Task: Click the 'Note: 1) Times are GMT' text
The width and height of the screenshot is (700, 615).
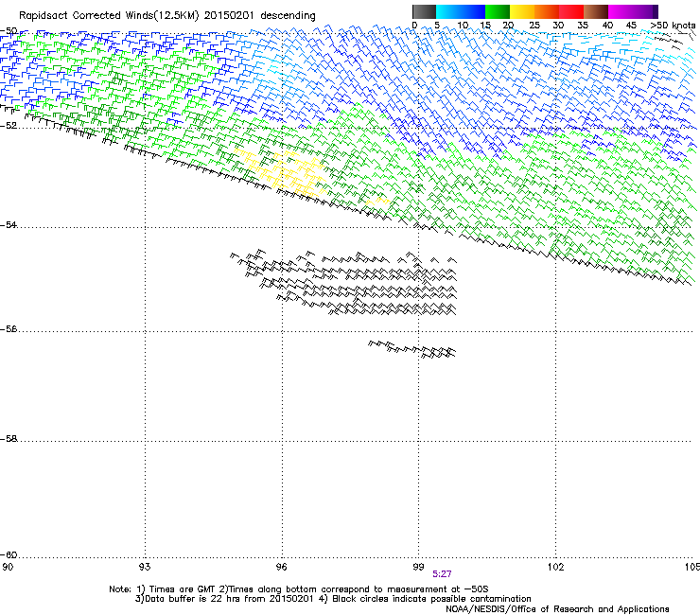Action: pos(164,589)
